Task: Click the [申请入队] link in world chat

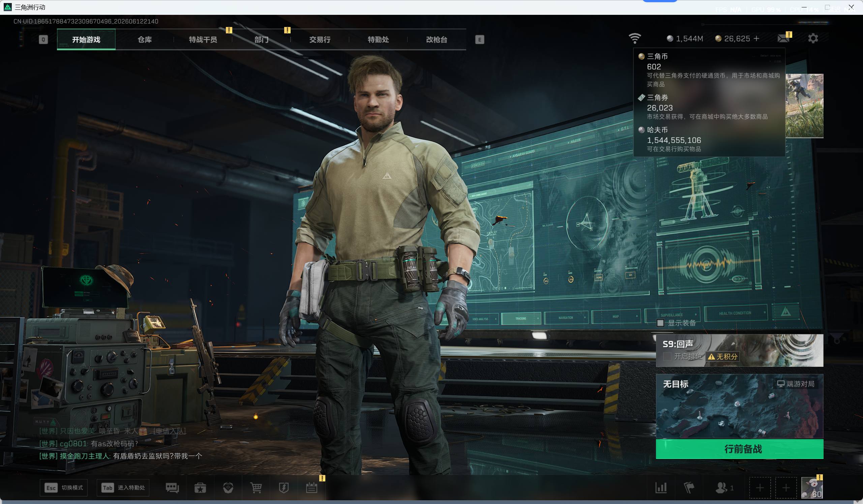Action: pos(170,431)
